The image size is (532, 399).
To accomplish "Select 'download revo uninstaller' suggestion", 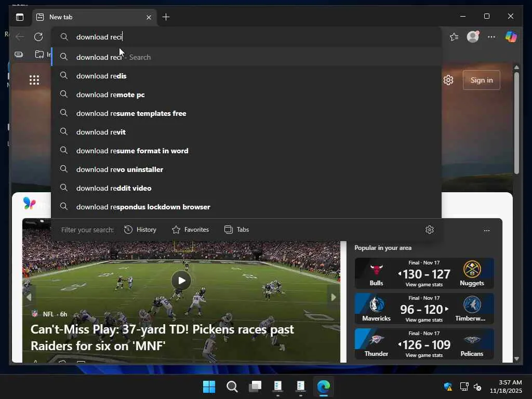I will tap(246, 169).
